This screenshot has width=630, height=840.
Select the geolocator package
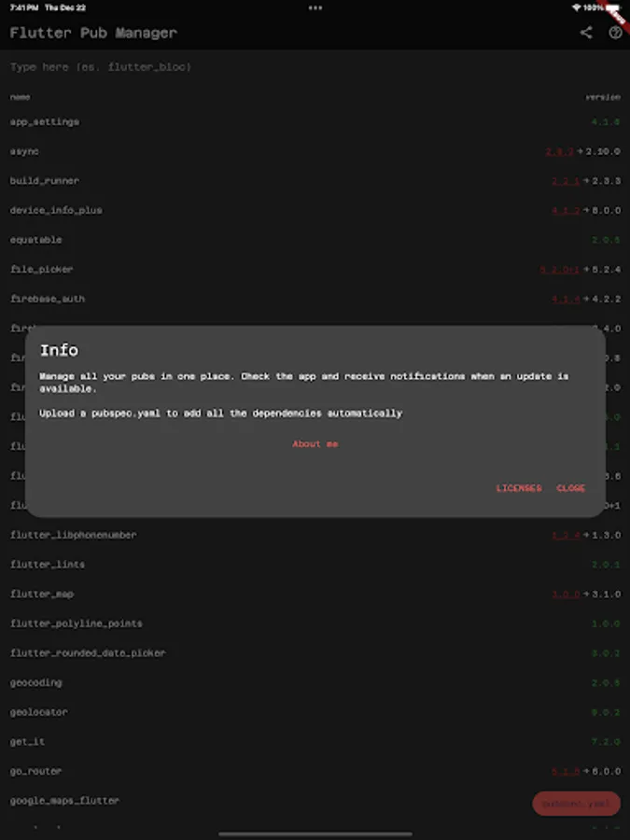(315, 712)
